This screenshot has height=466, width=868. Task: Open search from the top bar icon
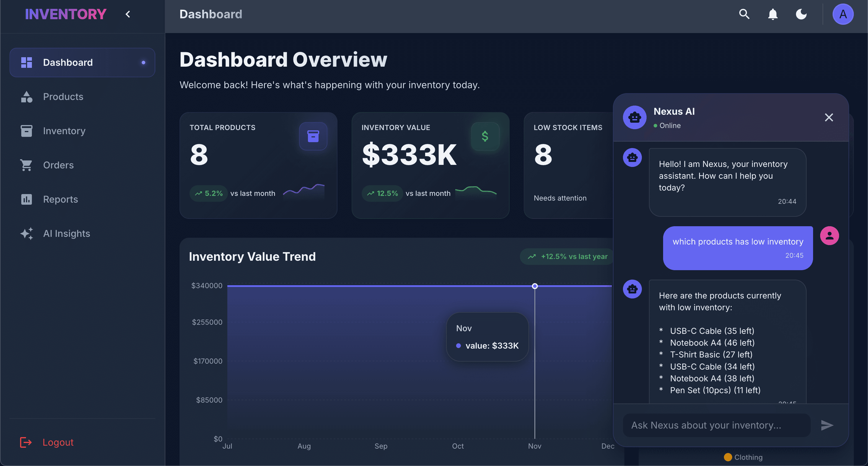click(x=744, y=14)
